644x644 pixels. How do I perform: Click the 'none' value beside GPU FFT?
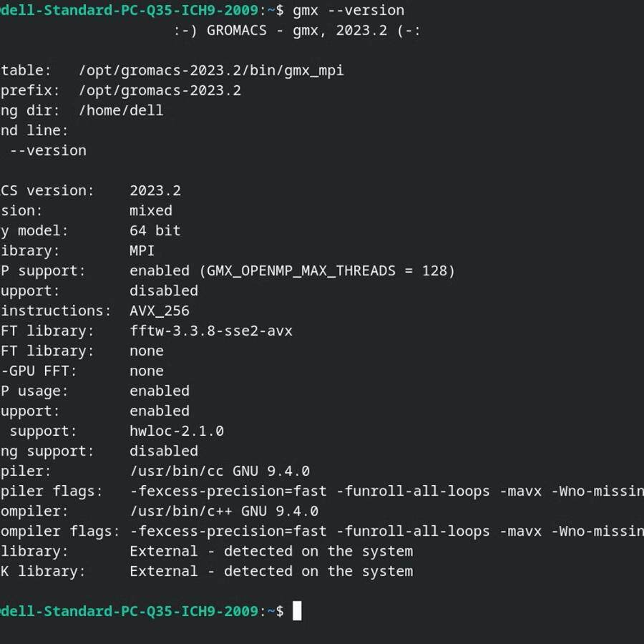click(x=146, y=371)
